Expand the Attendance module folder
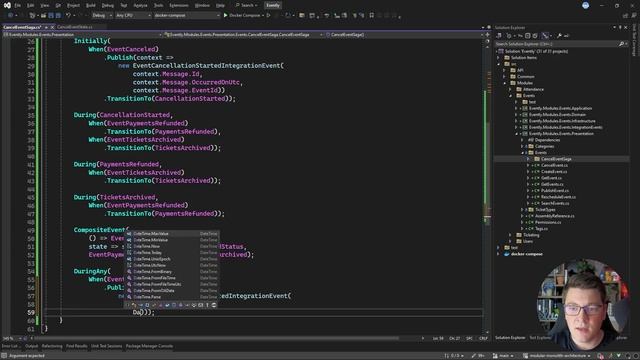Screen dimensions: 640x360 click(x=510, y=89)
